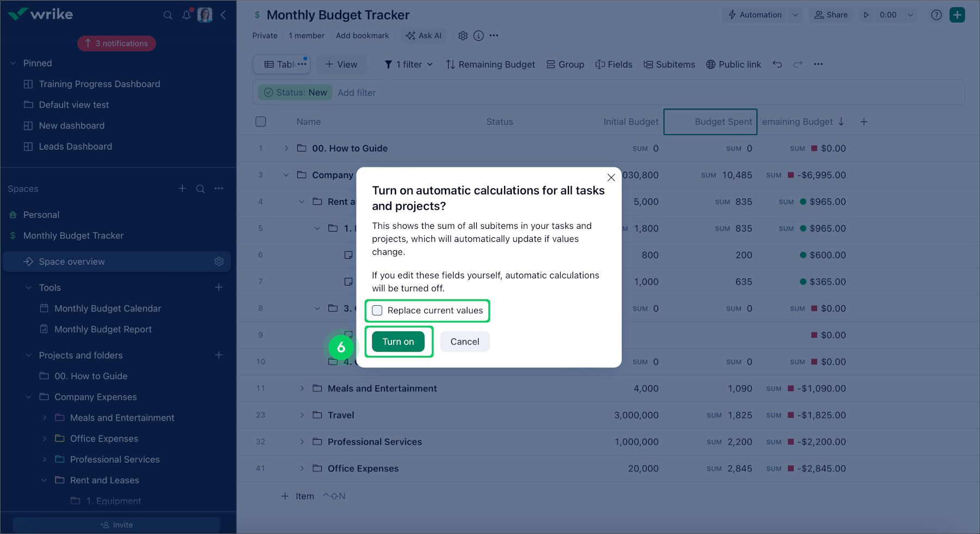Click Add filter next to Status: New

pyautogui.click(x=357, y=92)
